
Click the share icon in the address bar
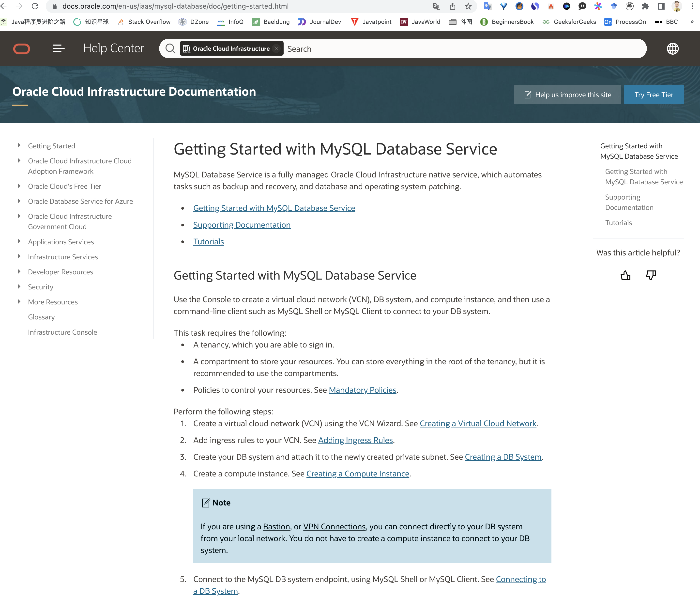452,6
